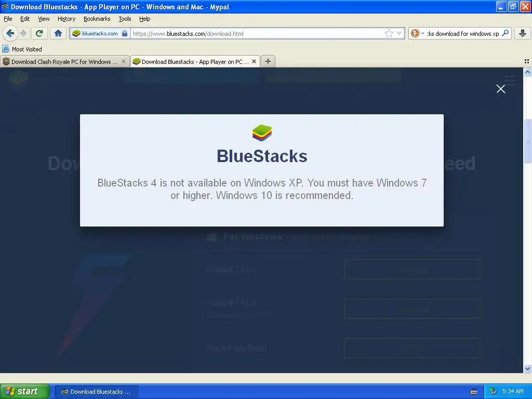Close the Clash Royale tab

[124, 61]
